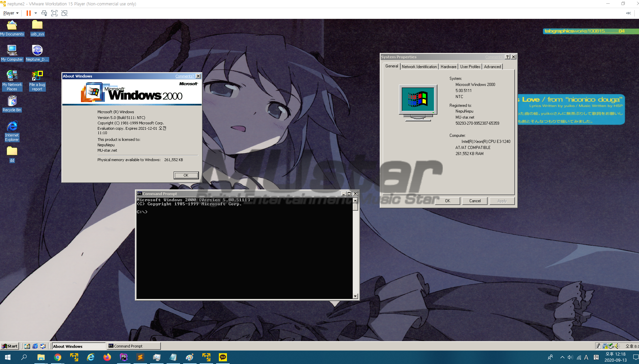The width and height of the screenshot is (639, 364).
Task: Switch to About Windows taskbar button
Action: click(x=79, y=346)
